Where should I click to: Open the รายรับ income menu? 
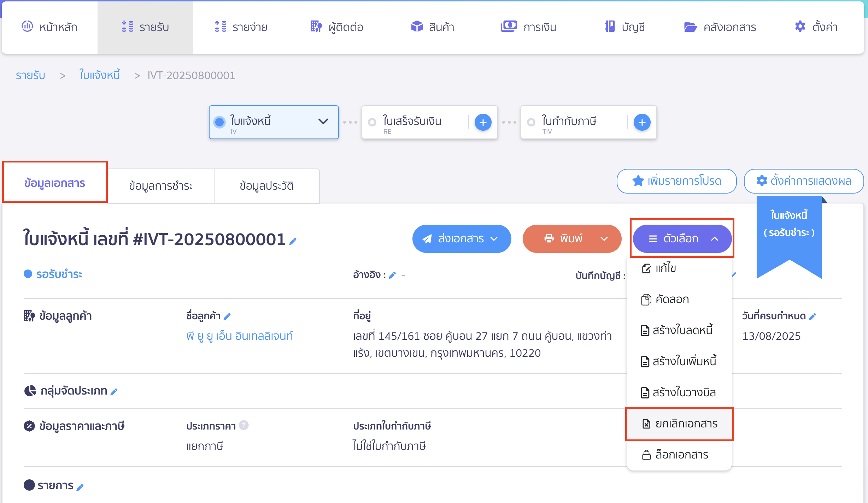145,27
